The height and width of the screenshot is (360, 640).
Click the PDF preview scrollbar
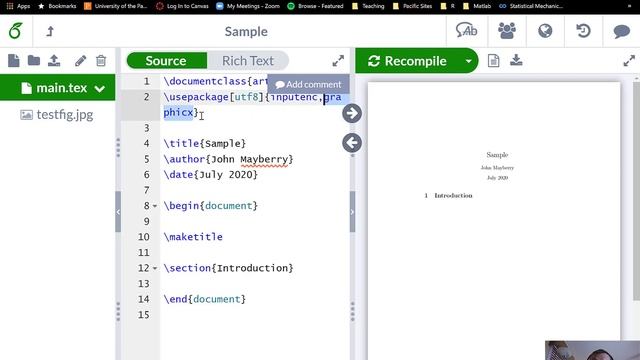click(x=636, y=191)
